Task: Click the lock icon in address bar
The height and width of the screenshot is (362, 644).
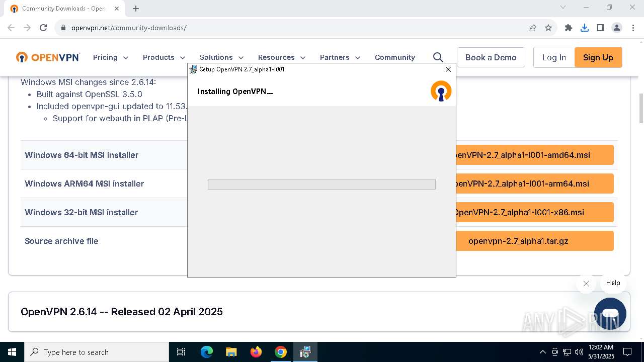Action: [63, 28]
